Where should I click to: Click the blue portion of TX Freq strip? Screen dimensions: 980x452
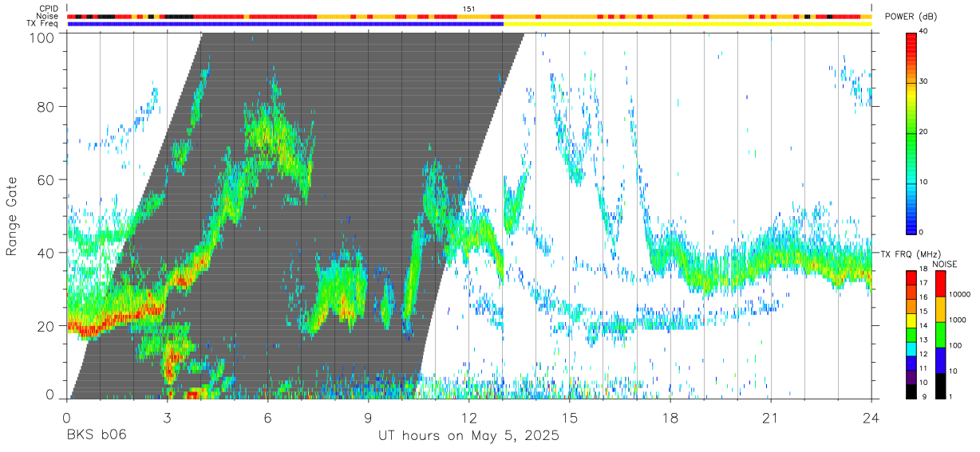(286, 24)
